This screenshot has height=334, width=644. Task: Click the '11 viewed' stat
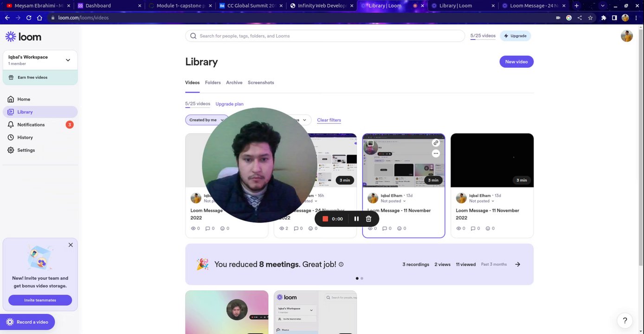point(465,264)
